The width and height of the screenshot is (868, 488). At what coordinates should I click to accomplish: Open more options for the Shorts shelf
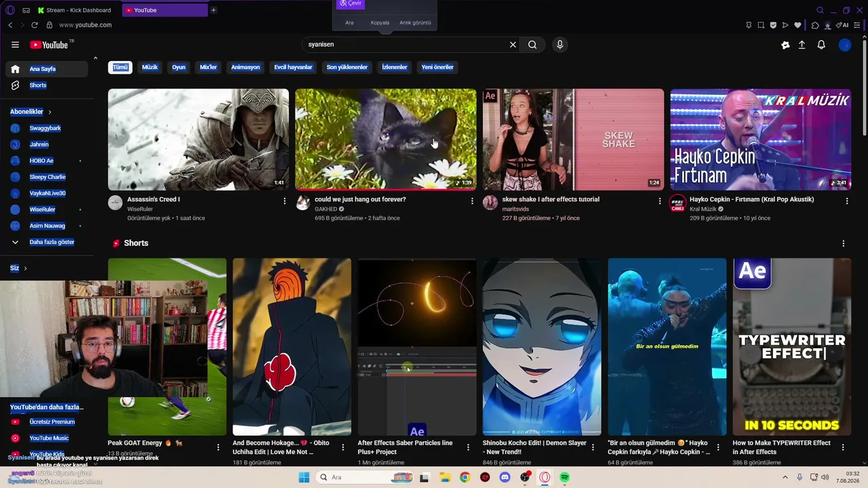coord(844,243)
